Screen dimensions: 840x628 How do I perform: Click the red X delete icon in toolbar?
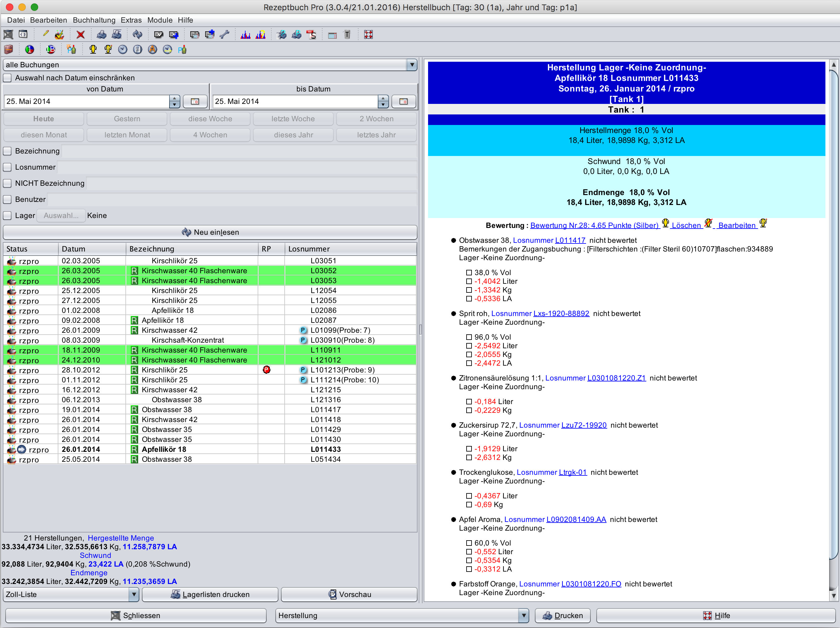[80, 35]
